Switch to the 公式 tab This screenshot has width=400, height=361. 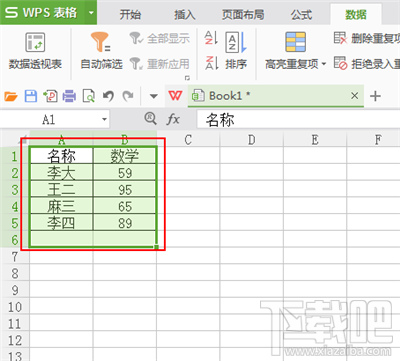(301, 15)
